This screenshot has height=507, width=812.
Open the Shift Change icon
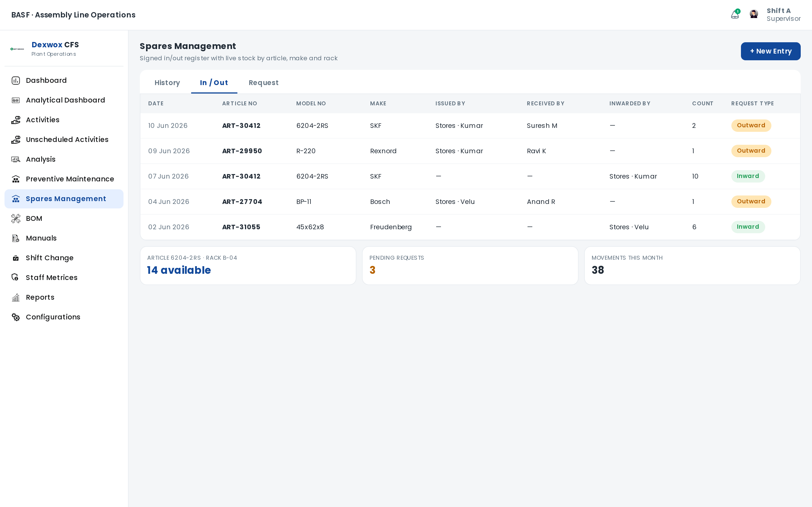click(x=16, y=258)
